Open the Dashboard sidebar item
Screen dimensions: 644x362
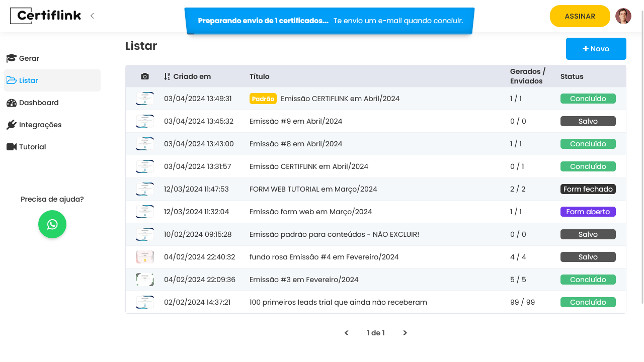point(39,103)
